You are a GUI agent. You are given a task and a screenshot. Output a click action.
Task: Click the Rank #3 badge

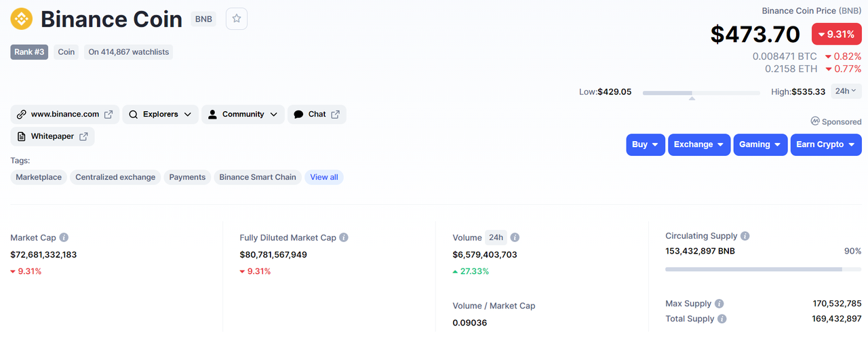click(x=29, y=52)
